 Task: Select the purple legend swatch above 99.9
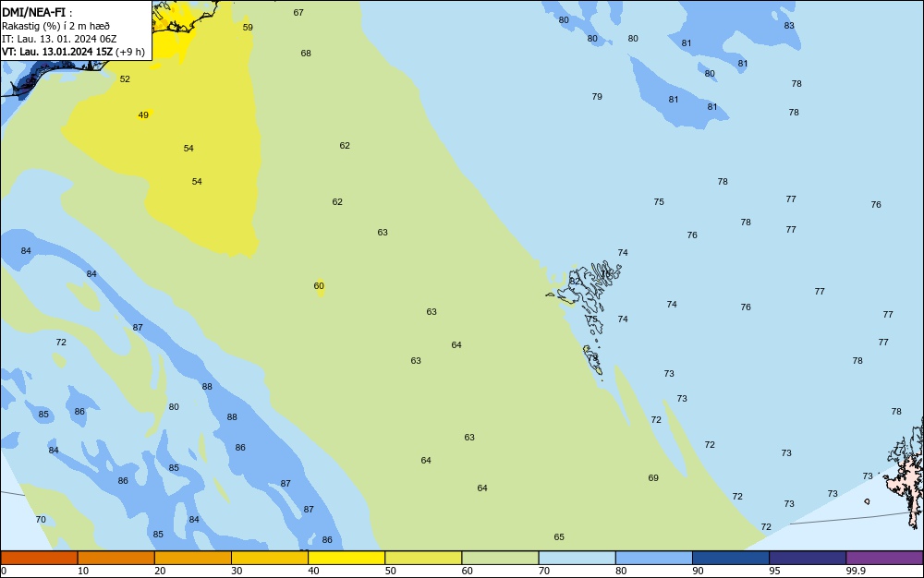884,558
